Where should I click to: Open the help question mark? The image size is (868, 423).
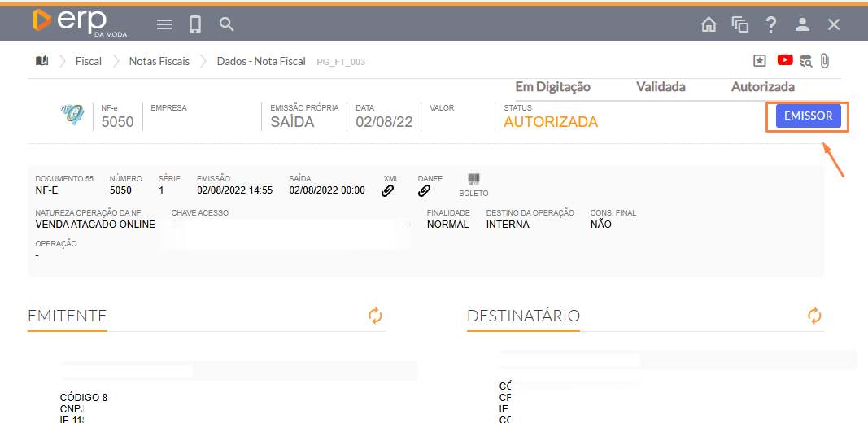click(x=770, y=24)
